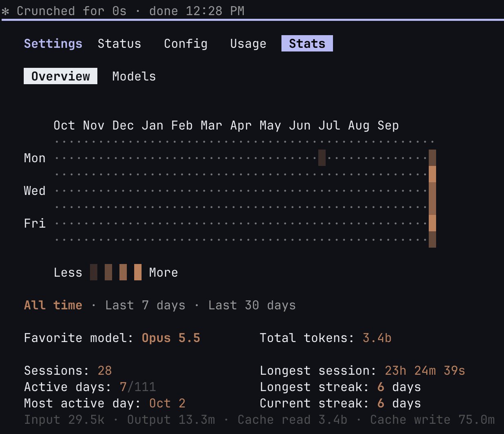Pick Wednesday's cell in the newest heatmap column
This screenshot has width=504, height=434.
432,190
